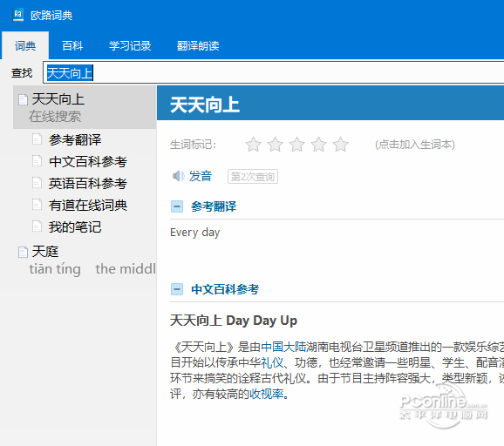Click the 中文百科参考 section heading
The height and width of the screenshot is (446, 504).
click(x=225, y=289)
